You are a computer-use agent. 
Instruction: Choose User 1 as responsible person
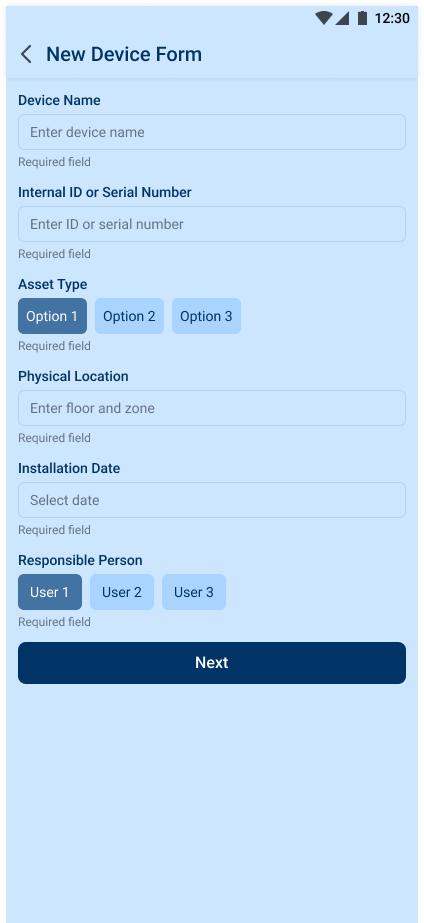(x=49, y=592)
